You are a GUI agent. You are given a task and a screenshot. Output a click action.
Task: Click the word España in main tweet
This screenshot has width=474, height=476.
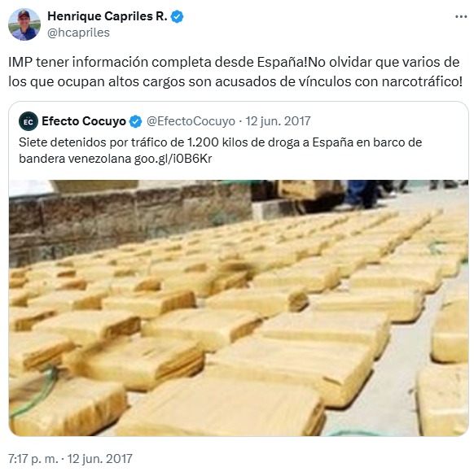tap(280, 63)
